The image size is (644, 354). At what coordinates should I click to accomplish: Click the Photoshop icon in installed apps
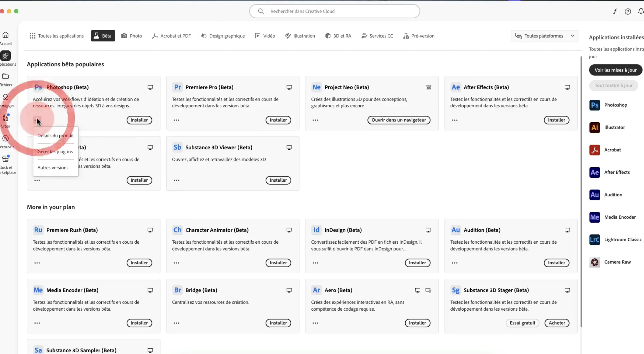(x=594, y=105)
